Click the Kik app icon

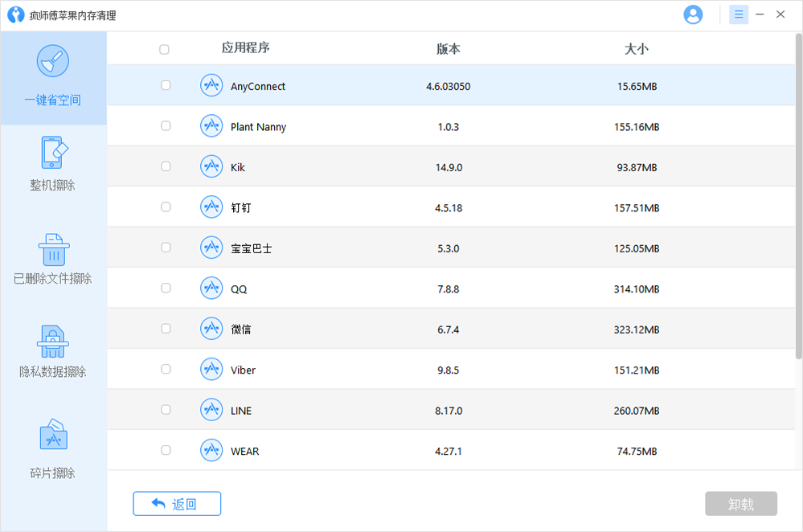(211, 166)
